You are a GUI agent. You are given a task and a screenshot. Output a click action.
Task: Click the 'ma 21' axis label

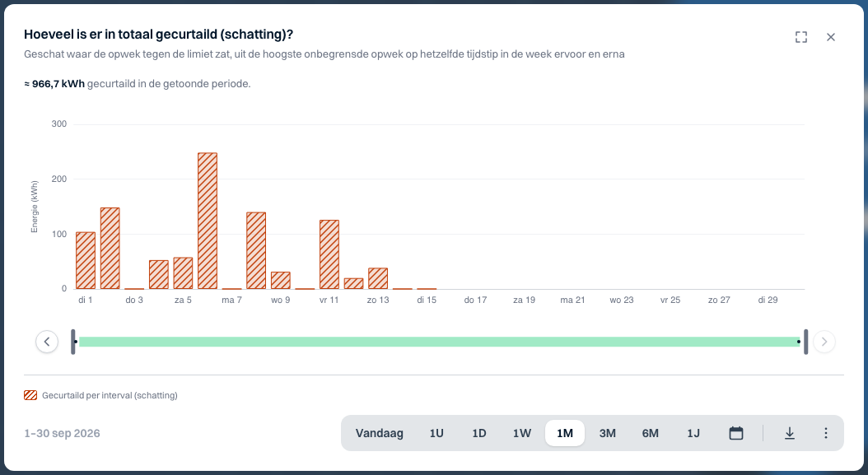[x=572, y=300]
